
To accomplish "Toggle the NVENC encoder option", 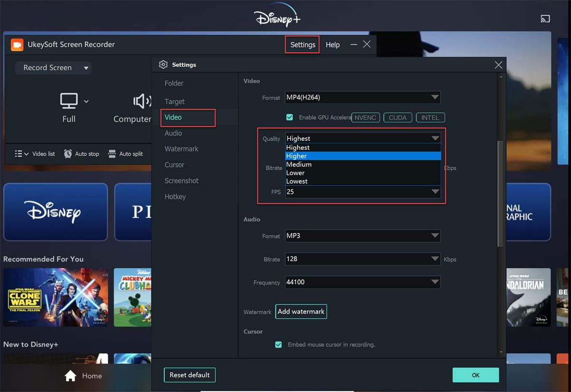I will [x=365, y=118].
